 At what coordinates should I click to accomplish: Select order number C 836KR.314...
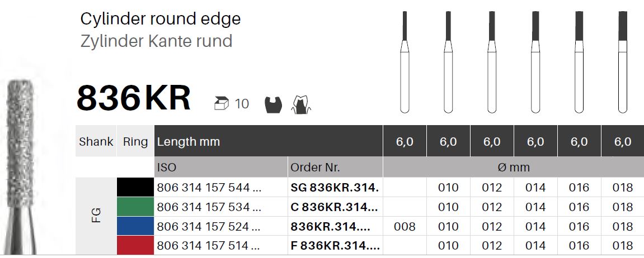pyautogui.click(x=334, y=207)
